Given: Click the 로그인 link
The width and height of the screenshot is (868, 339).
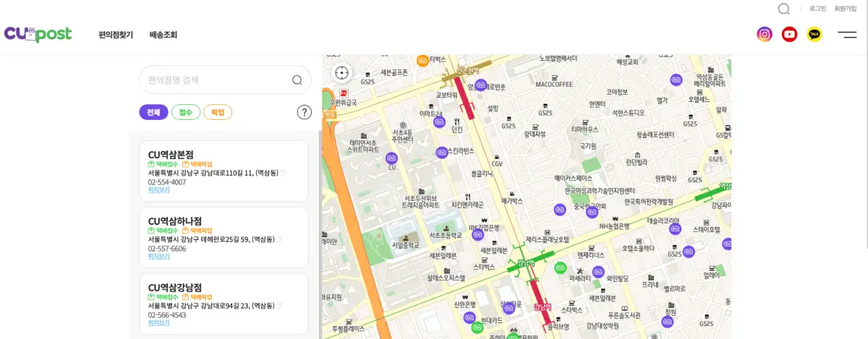Looking at the screenshot, I should 817,9.
